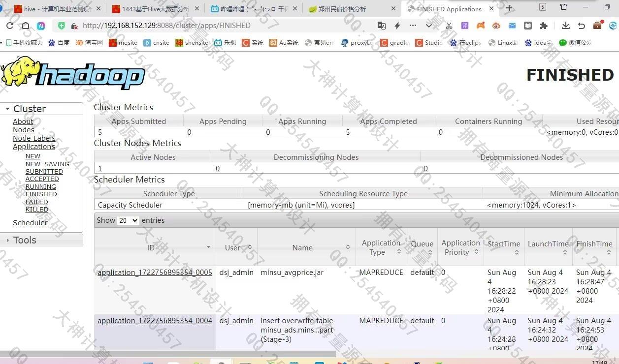The image size is (619, 364).
Task: Open the skin shirt icon in title bar
Action: tap(564, 7)
